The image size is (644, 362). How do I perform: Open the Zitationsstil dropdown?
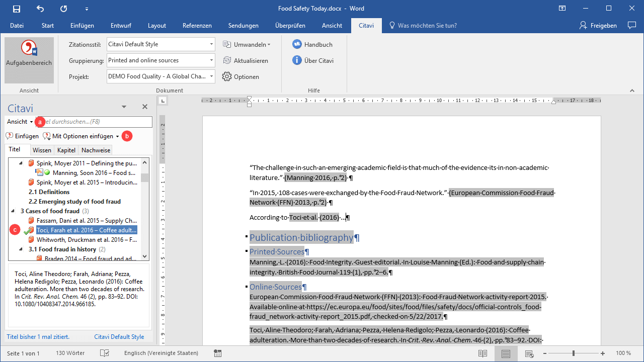click(211, 44)
